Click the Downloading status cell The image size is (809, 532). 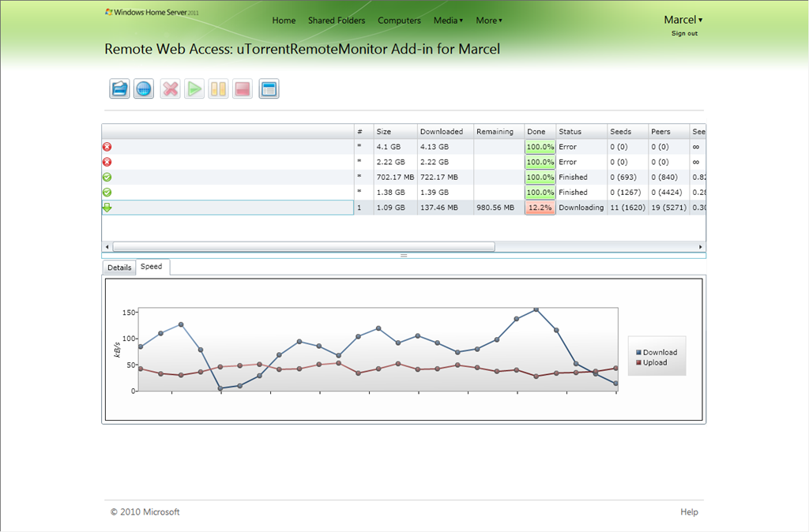pos(581,208)
